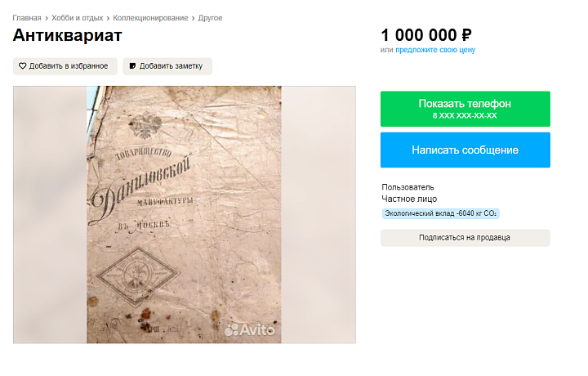Click the heart icon to favorite listing

pyautogui.click(x=23, y=66)
